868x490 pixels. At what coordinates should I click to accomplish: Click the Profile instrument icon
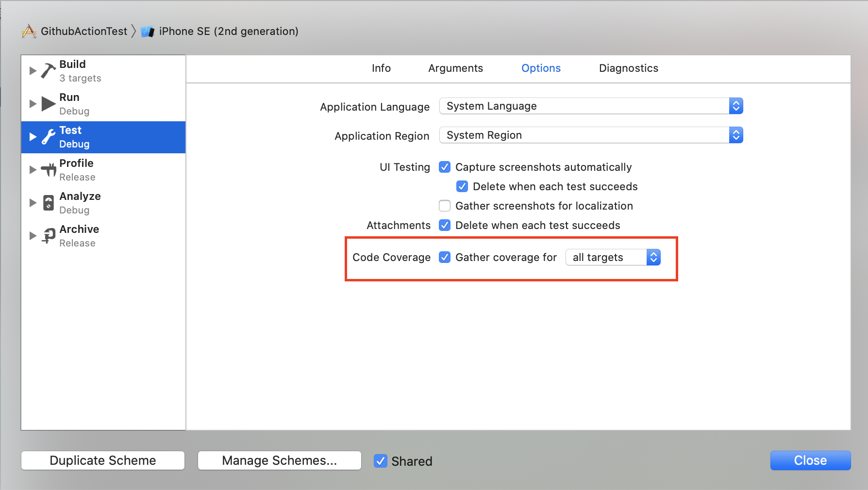point(49,170)
